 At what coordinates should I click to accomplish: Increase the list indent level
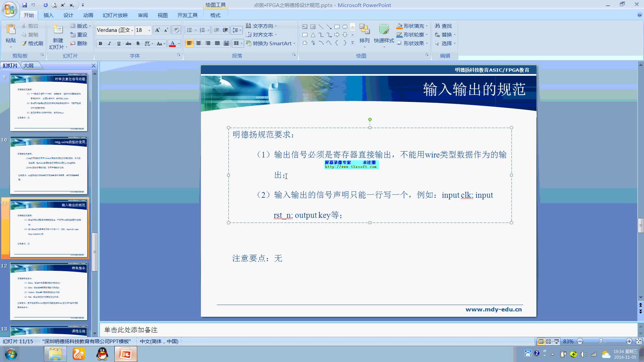click(225, 30)
